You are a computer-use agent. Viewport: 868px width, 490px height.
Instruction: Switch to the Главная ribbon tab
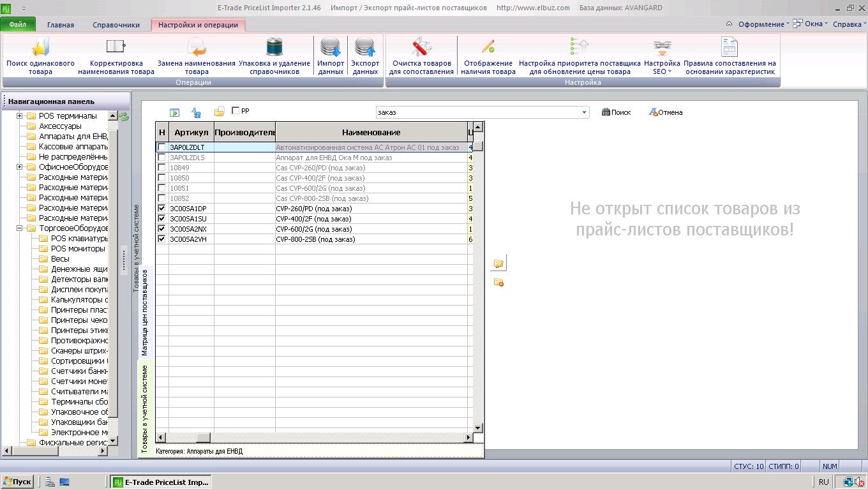tap(61, 25)
